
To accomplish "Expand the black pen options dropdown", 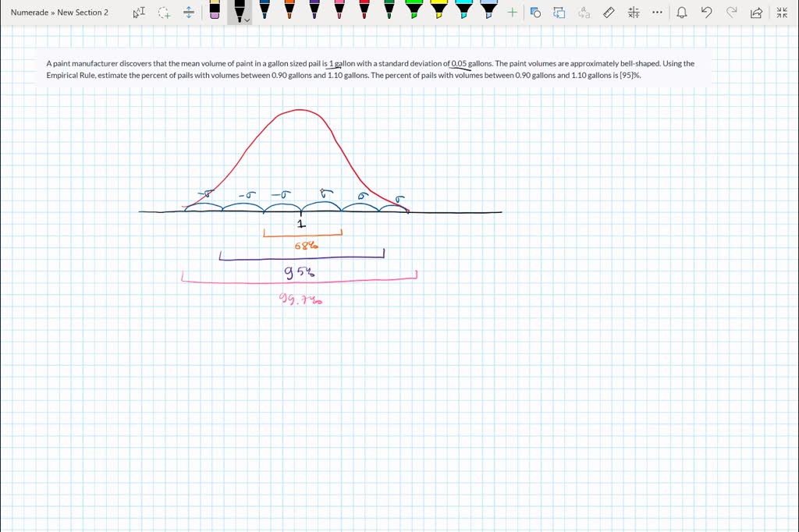I will [247, 21].
